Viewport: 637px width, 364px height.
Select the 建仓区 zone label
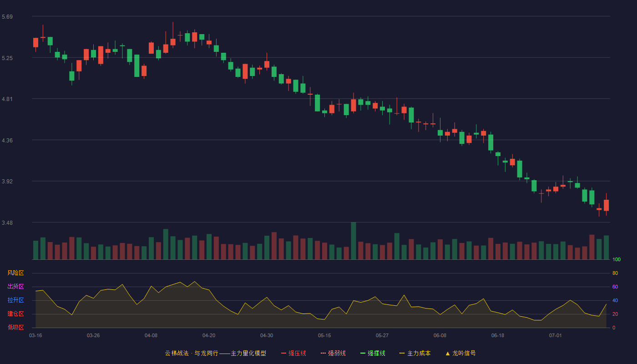click(15, 314)
